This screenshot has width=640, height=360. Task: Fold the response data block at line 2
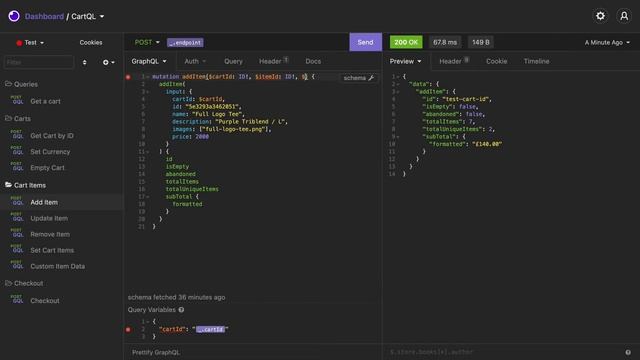[x=398, y=84]
